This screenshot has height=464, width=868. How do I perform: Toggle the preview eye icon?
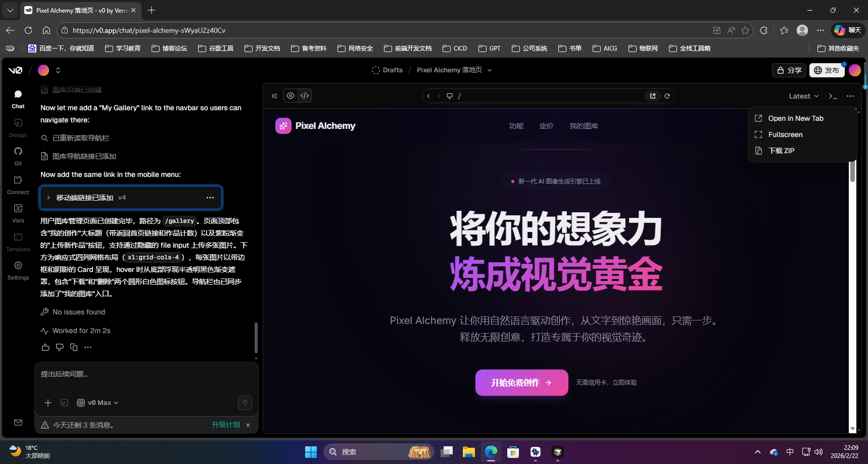tap(291, 96)
